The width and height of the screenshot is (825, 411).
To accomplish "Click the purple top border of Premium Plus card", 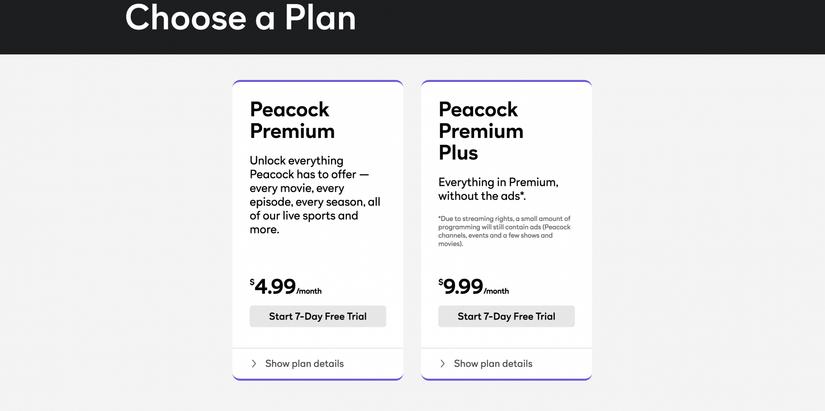I will [506, 81].
